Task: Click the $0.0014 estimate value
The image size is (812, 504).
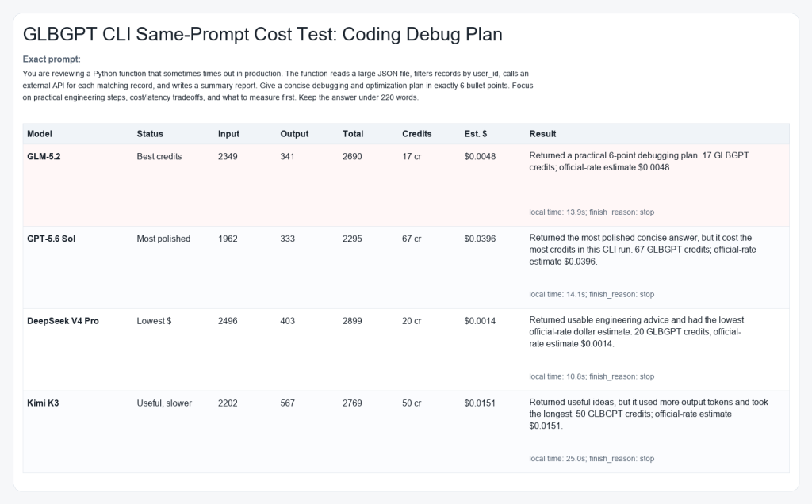Action: pyautogui.click(x=480, y=321)
